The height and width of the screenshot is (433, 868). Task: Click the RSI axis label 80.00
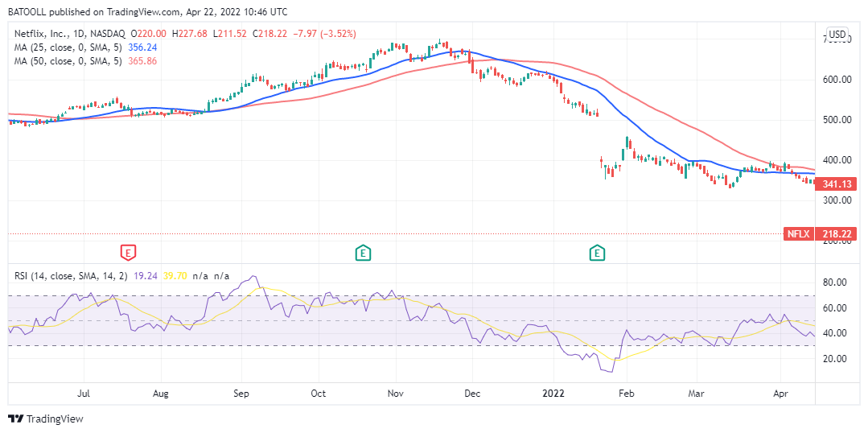pyautogui.click(x=835, y=282)
